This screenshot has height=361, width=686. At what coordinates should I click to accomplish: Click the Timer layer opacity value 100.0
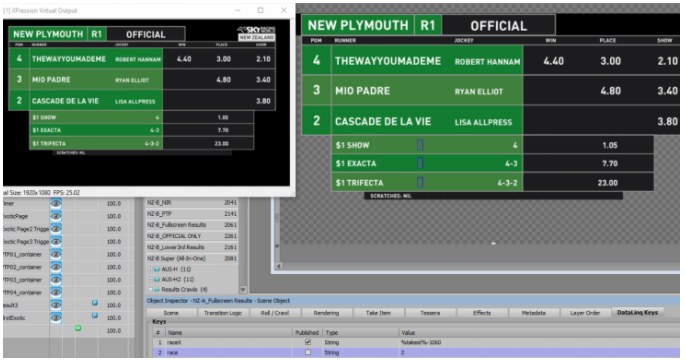(x=114, y=203)
